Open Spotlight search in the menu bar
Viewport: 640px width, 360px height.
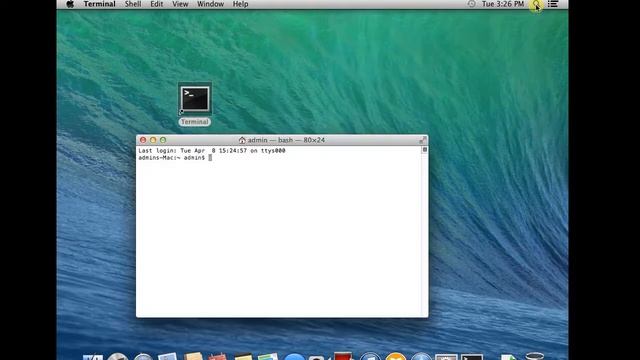pos(536,4)
